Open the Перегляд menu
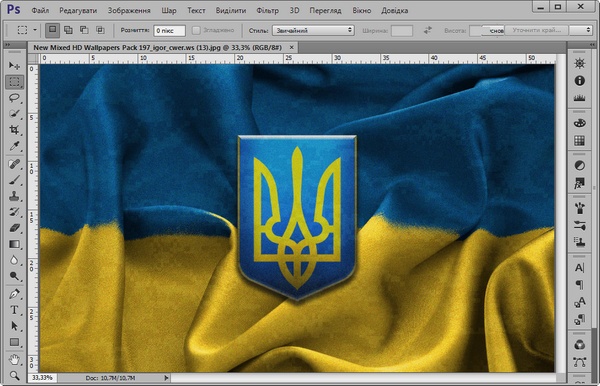The height and width of the screenshot is (386, 600). [x=325, y=11]
